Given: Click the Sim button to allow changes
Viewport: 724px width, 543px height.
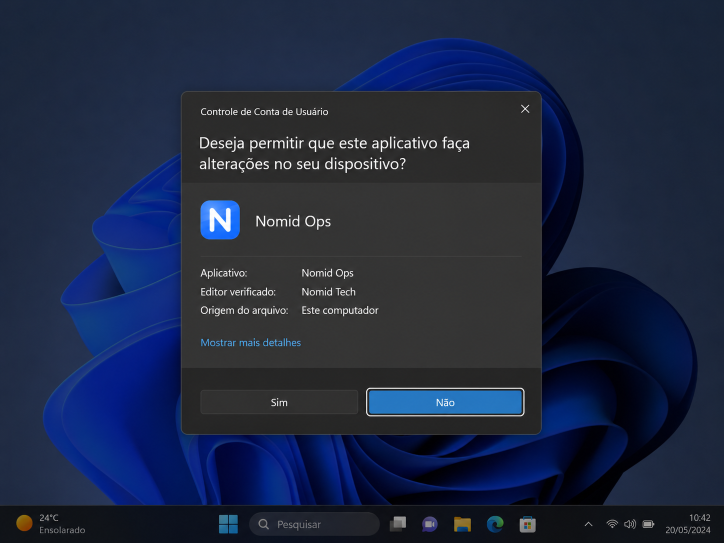Looking at the screenshot, I should pos(279,402).
